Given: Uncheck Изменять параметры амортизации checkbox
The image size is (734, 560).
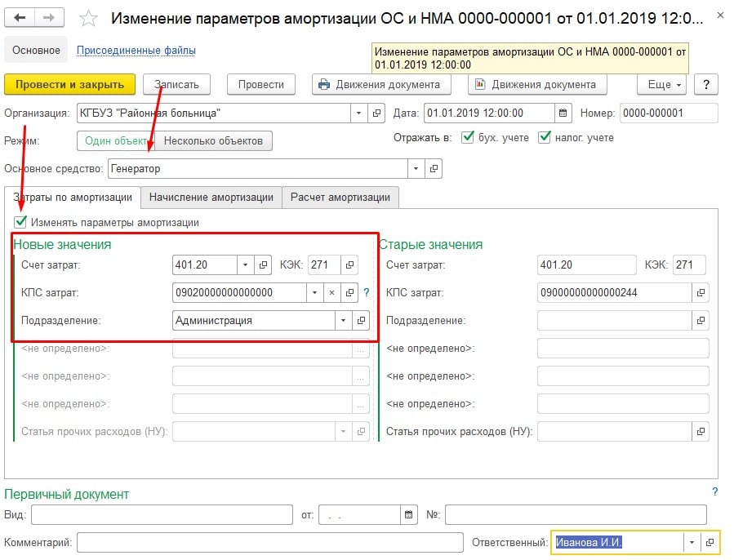Looking at the screenshot, I should pyautogui.click(x=20, y=222).
